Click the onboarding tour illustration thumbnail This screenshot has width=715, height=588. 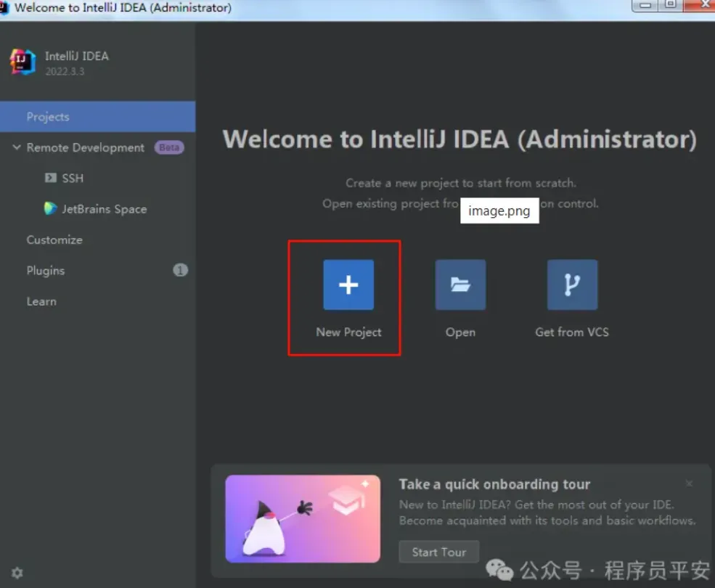(x=303, y=518)
